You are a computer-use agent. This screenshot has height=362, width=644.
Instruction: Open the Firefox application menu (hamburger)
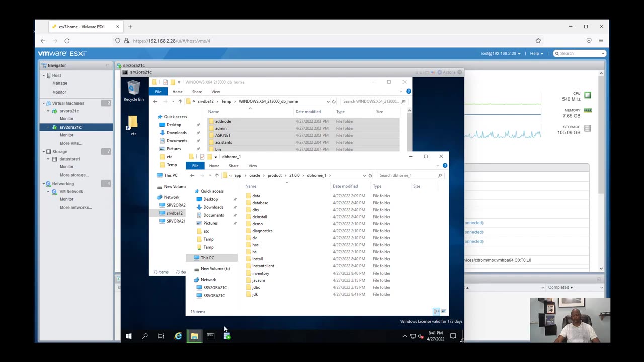601,41
